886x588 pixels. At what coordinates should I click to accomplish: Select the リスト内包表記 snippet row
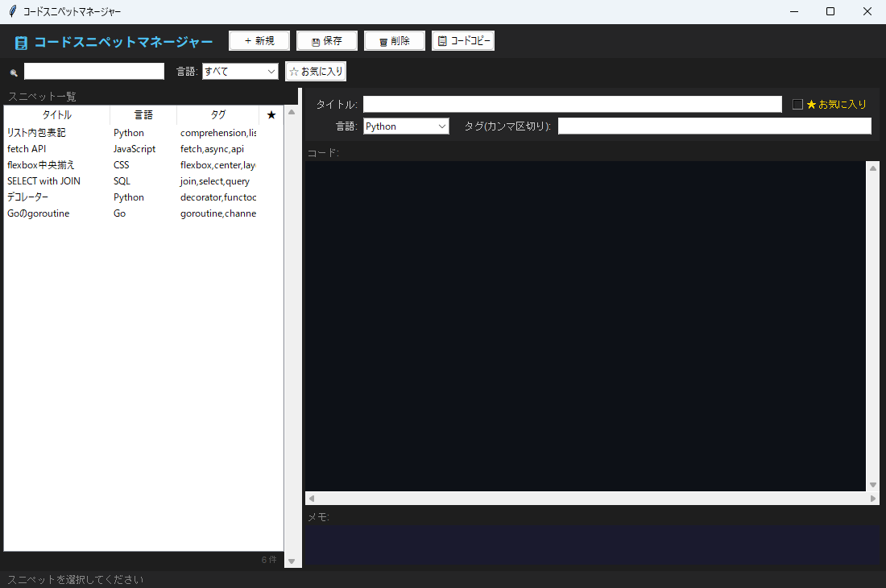click(x=143, y=133)
